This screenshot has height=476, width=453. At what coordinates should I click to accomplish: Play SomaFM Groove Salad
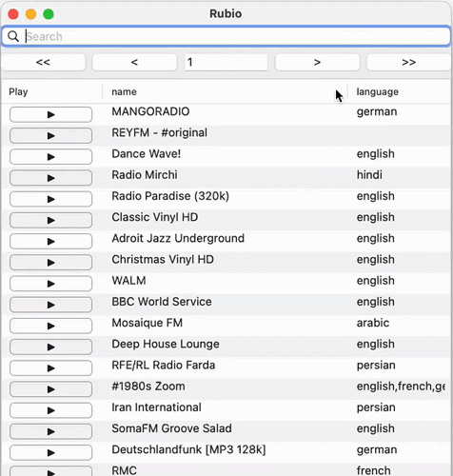(50, 431)
